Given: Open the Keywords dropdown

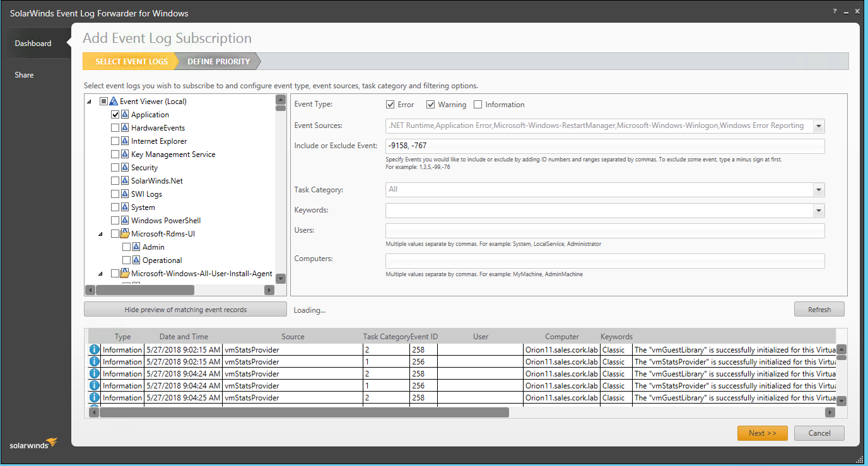Looking at the screenshot, I should tap(819, 211).
